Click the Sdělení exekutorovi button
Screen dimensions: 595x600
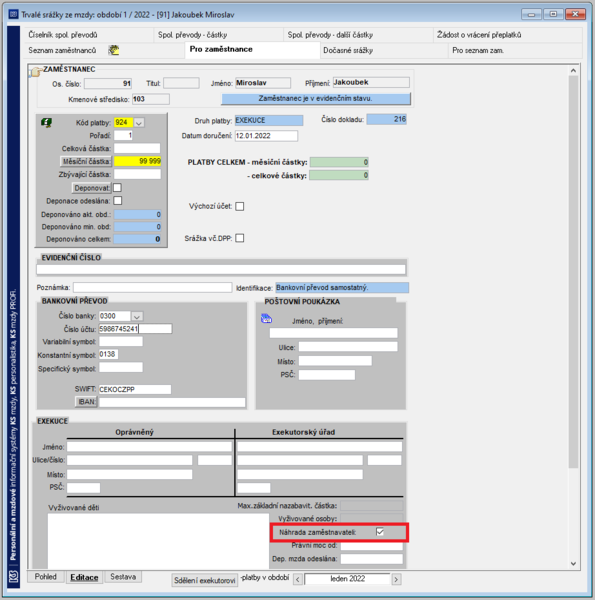tap(205, 580)
